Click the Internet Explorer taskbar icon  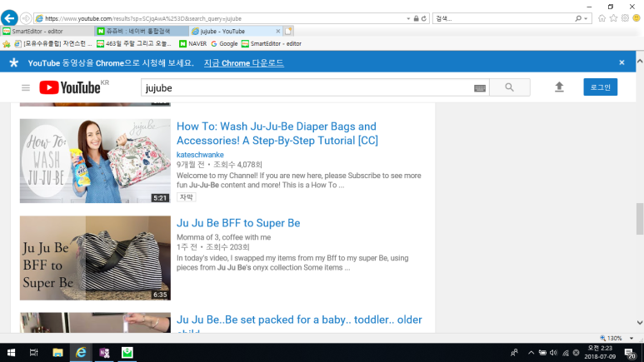point(81,353)
